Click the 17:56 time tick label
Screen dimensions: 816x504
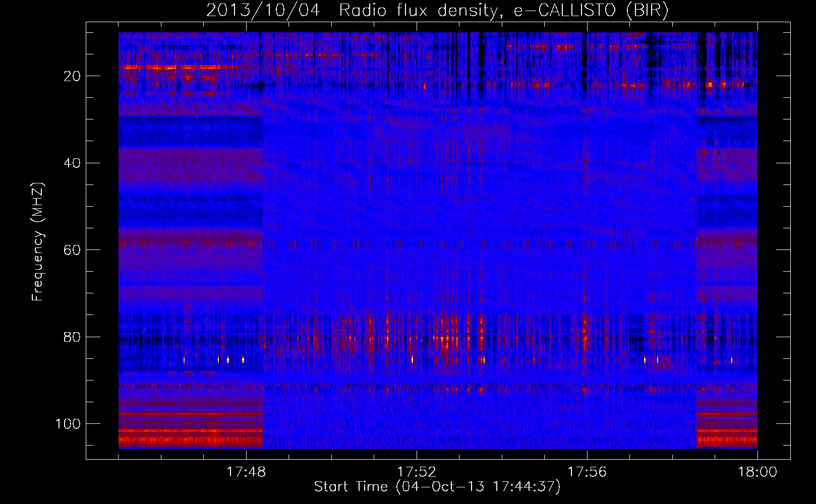pos(587,472)
